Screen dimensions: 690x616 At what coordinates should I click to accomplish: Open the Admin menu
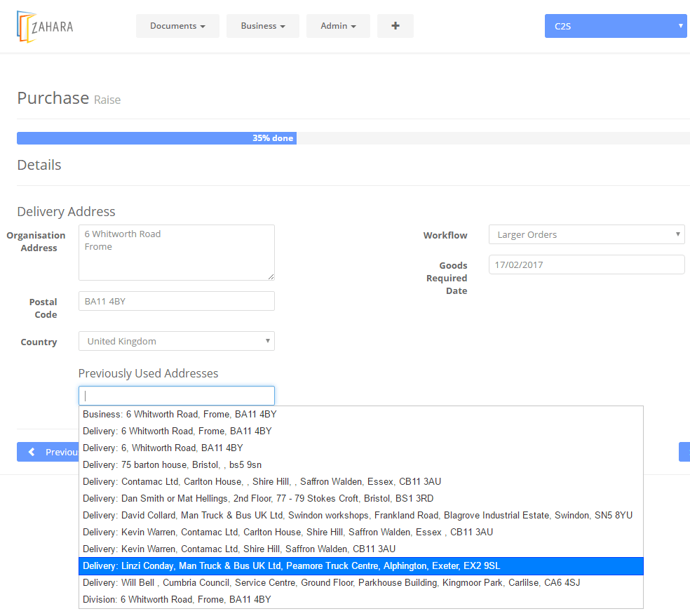pos(338,26)
